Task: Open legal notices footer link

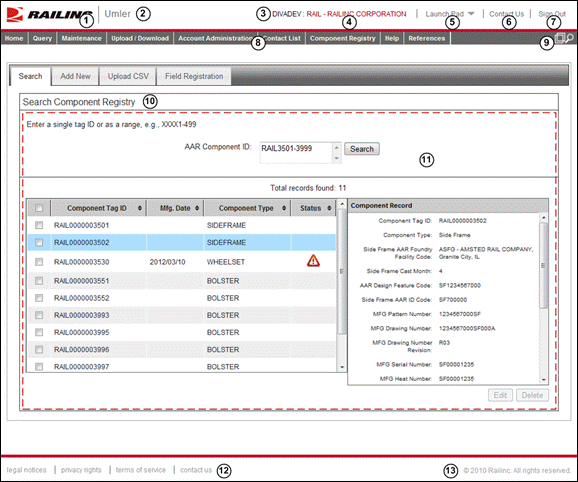Action: (x=27, y=470)
